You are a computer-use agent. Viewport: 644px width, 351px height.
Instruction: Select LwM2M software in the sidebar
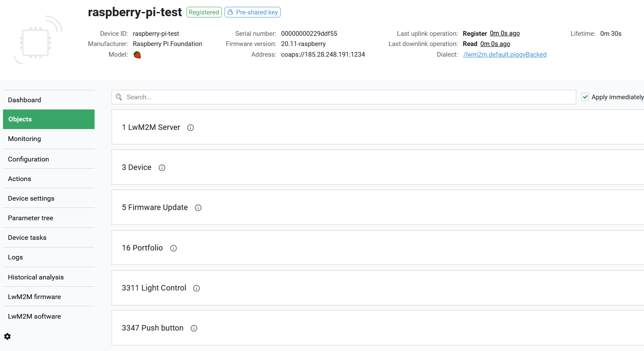pyautogui.click(x=49, y=316)
